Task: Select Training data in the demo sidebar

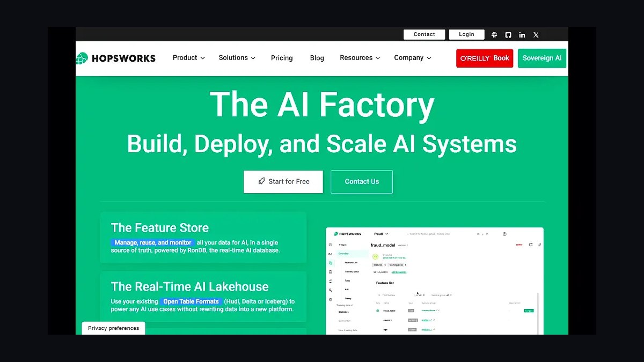Action: [x=352, y=271]
